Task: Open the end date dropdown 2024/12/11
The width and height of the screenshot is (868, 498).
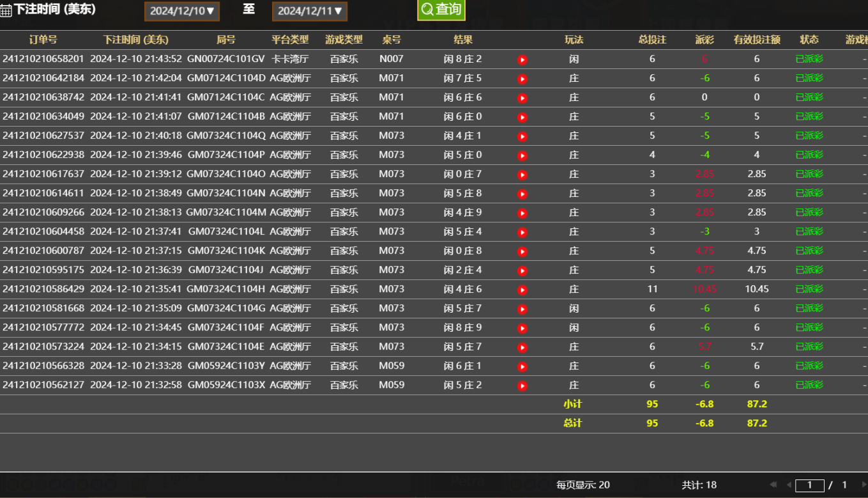Action: [310, 11]
